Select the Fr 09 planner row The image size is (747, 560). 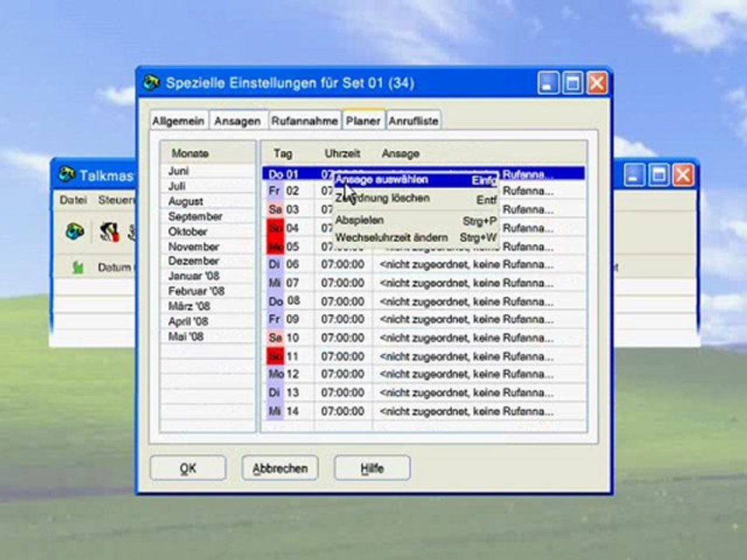(x=423, y=320)
